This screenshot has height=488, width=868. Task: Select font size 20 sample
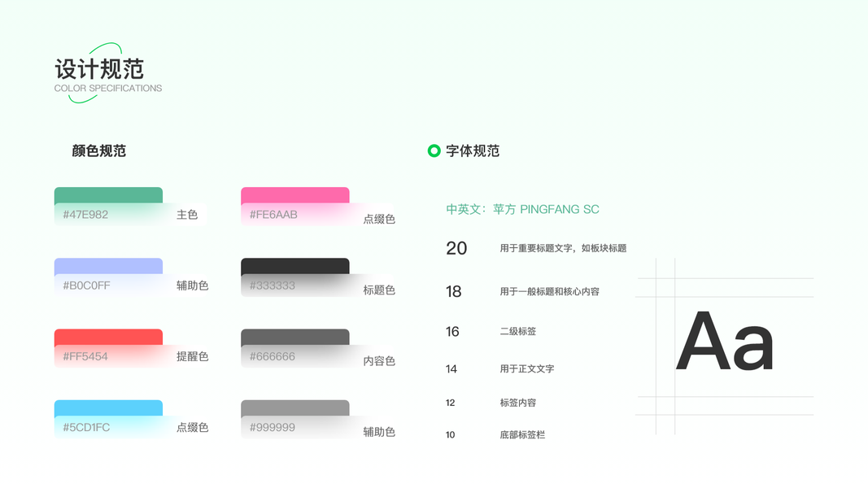click(x=456, y=248)
